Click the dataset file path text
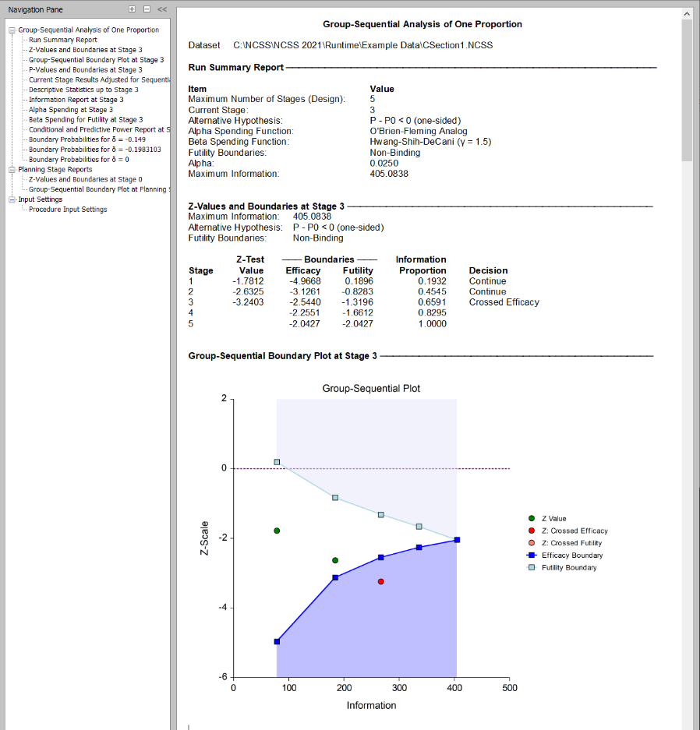The width and height of the screenshot is (700, 730). 362,45
